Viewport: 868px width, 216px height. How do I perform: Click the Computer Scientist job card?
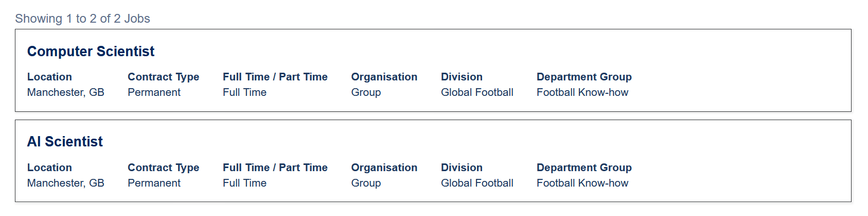coord(433,70)
